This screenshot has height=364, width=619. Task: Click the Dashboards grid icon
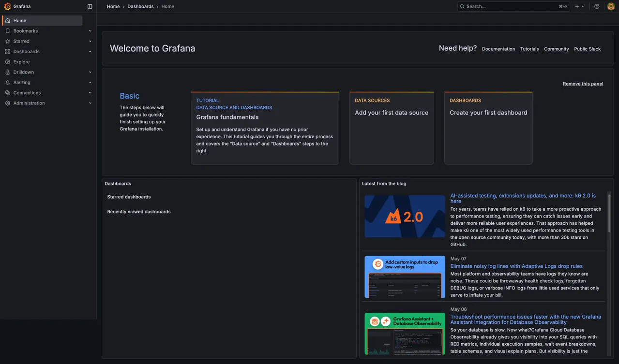click(8, 52)
